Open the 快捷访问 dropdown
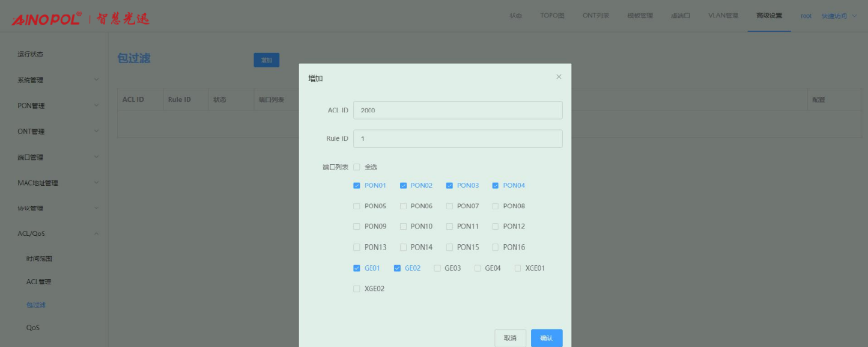The image size is (868, 347). pos(839,16)
